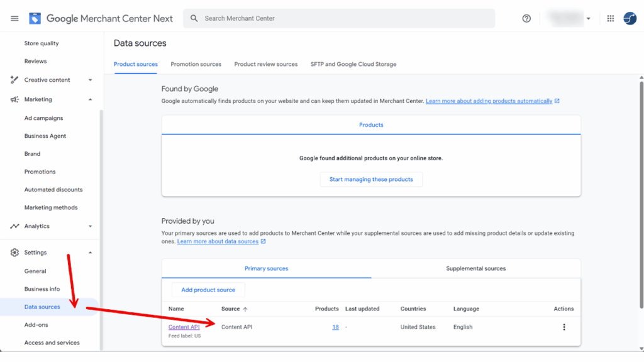Click the Add product source button
Image resolution: width=644 pixels, height=362 pixels.
click(x=208, y=290)
